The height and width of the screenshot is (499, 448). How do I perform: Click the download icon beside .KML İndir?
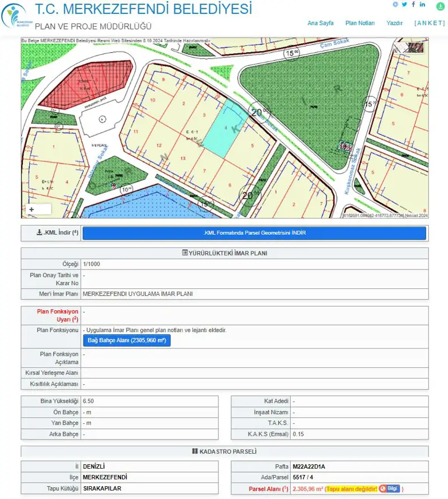[39, 232]
